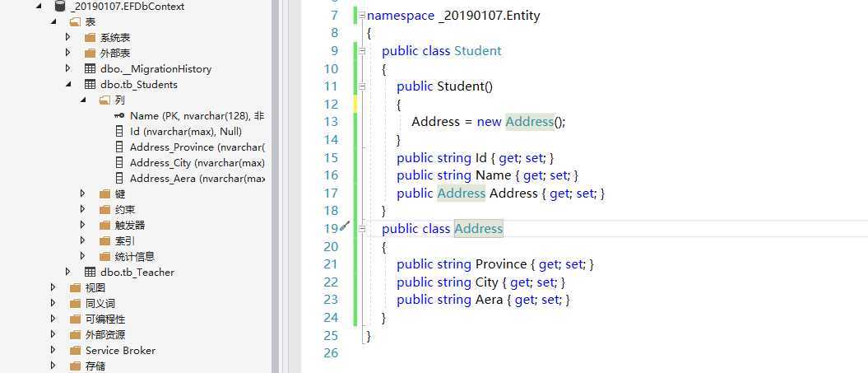868x373 pixels.
Task: Select the Address_Province column row
Action: (x=197, y=147)
